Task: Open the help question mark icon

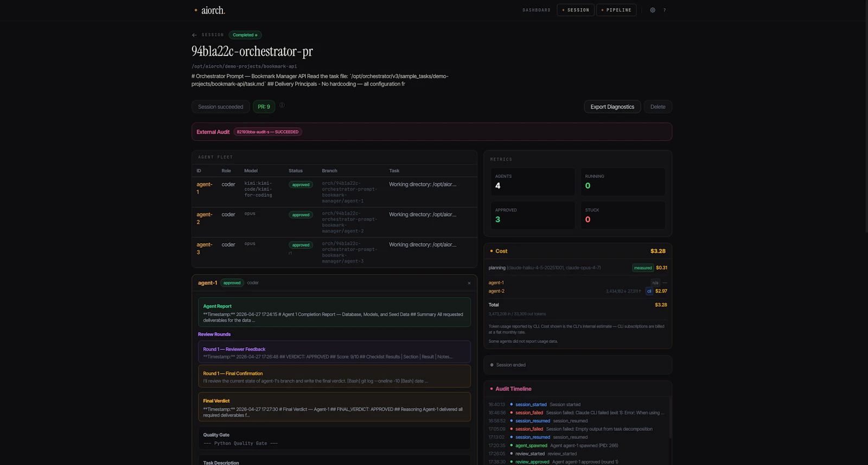Action: click(x=665, y=10)
